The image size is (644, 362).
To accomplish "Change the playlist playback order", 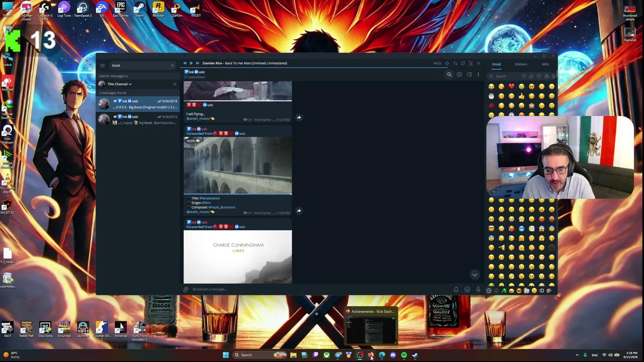I will (x=455, y=63).
